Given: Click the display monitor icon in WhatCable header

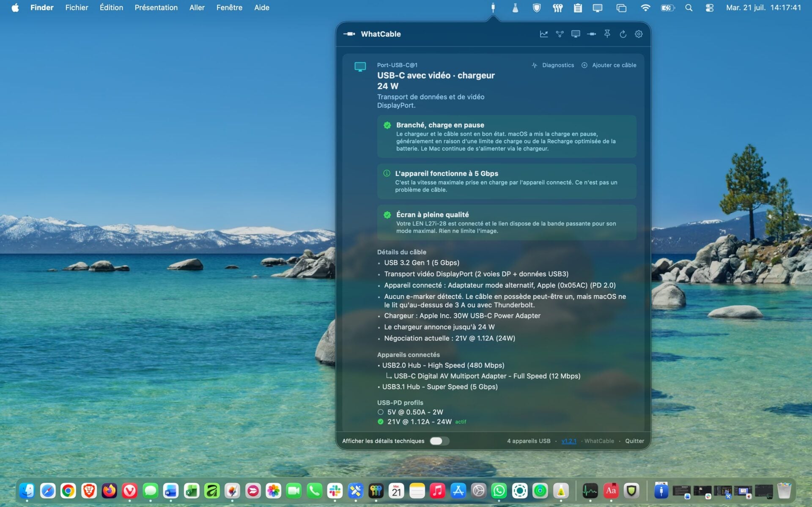Looking at the screenshot, I should (x=576, y=34).
